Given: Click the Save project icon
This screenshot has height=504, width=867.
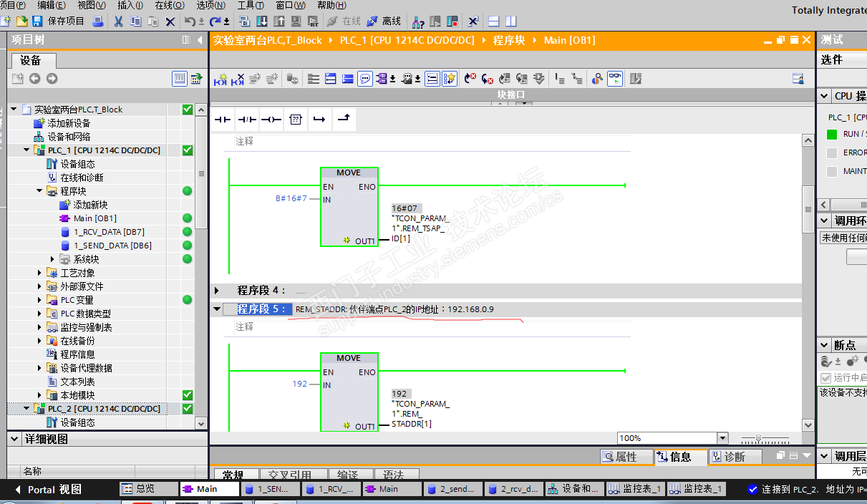Looking at the screenshot, I should coord(37,21).
